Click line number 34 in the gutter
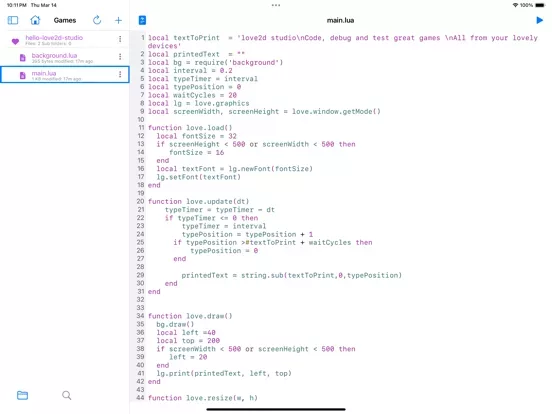 (140, 316)
